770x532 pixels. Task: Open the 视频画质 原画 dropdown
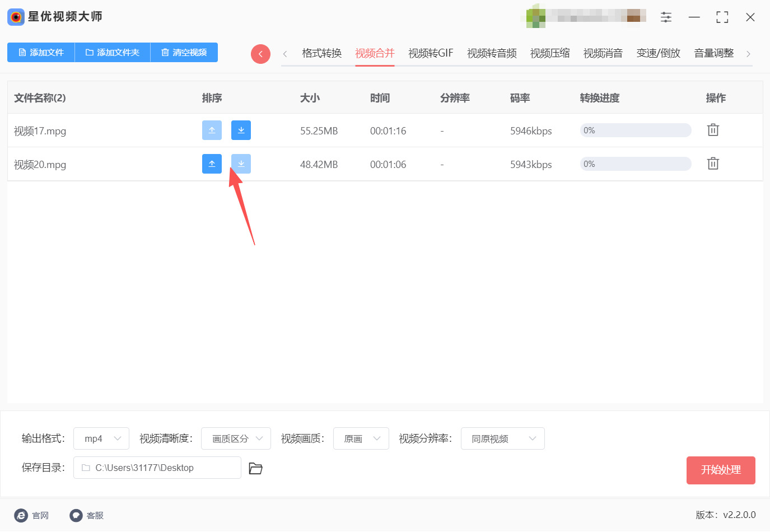point(361,438)
